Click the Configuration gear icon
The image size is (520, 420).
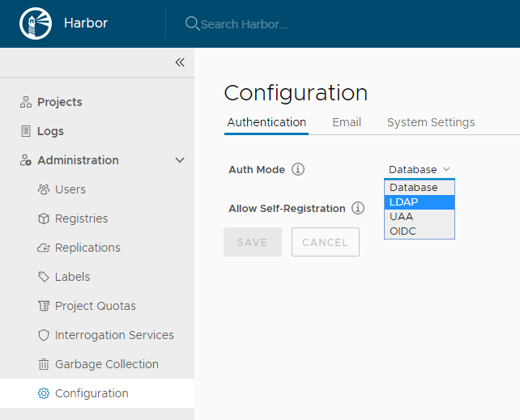click(44, 393)
